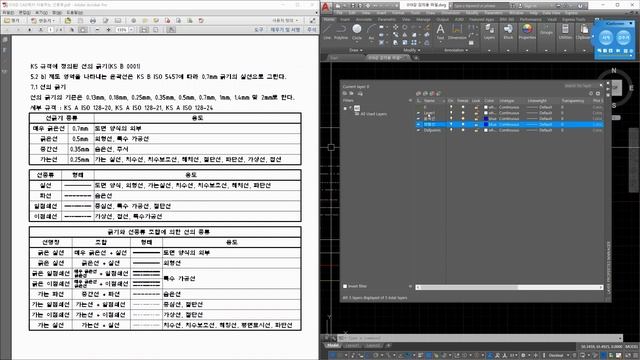Viewport: 640px width, 360px height.
Task: Expand the Modify panel dropdown
Action: [411, 50]
